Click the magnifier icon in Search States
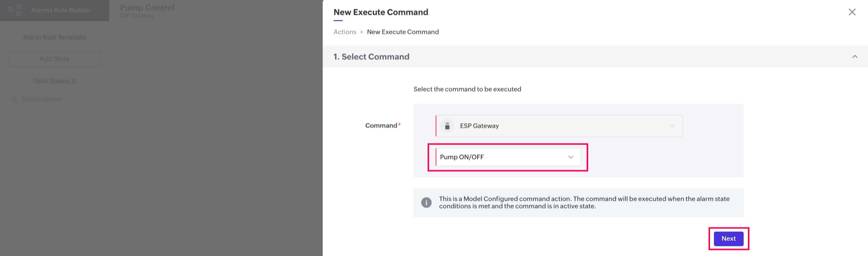The width and height of the screenshot is (868, 256). point(14,99)
